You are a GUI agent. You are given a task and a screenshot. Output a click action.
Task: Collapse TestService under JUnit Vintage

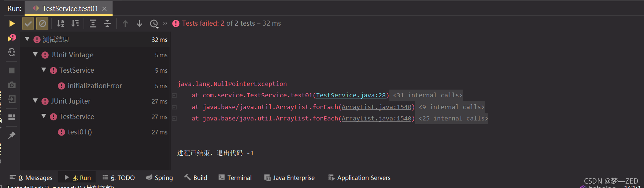point(44,70)
